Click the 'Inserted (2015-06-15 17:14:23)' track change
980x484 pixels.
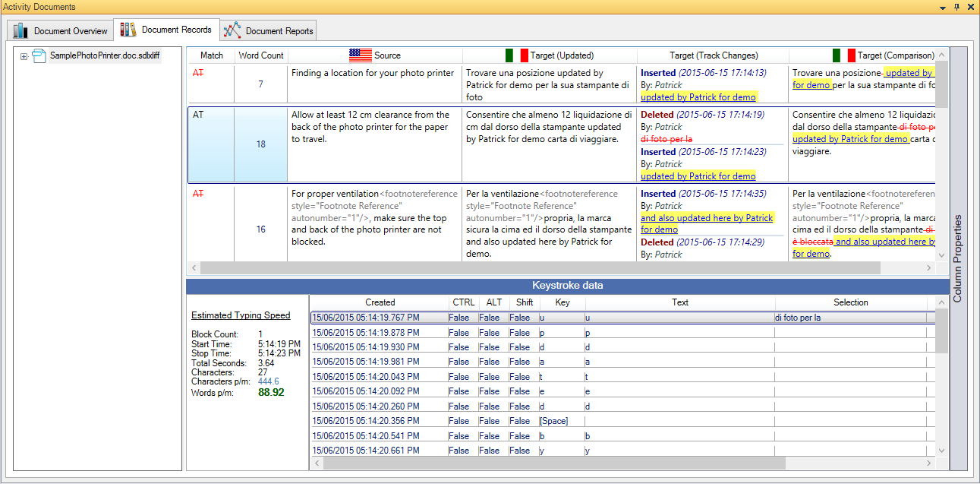pyautogui.click(x=704, y=152)
